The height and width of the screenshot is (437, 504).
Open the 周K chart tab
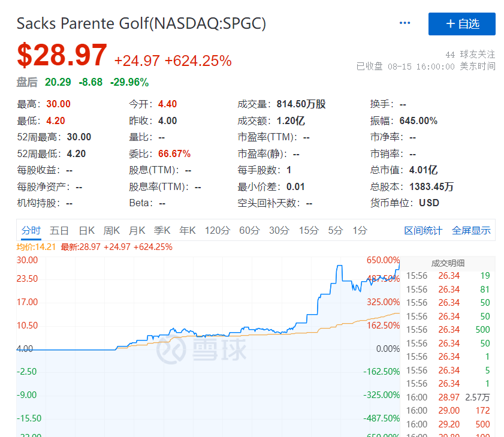111,230
